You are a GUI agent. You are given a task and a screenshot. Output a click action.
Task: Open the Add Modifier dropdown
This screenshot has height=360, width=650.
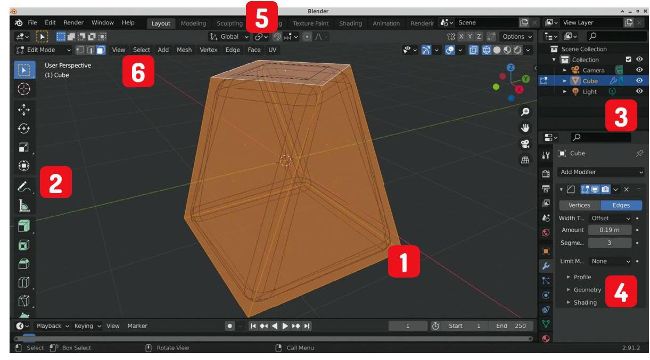coord(601,172)
